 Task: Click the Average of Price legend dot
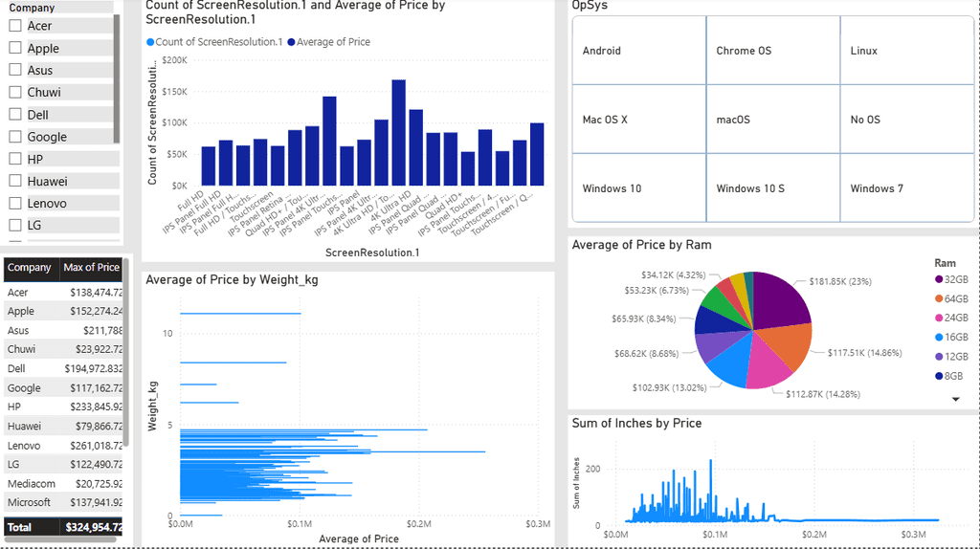(x=291, y=42)
